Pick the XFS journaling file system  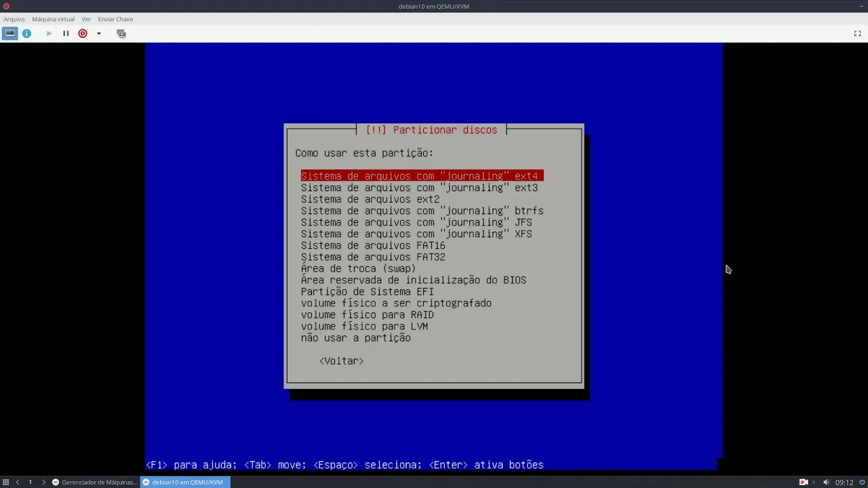pyautogui.click(x=416, y=234)
